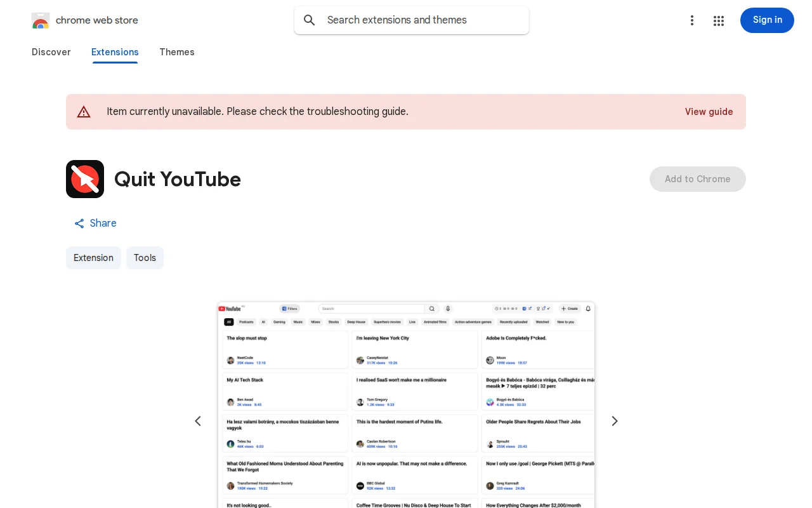812x508 pixels.
Task: Click the Create button in the screenshot
Action: (x=569, y=309)
